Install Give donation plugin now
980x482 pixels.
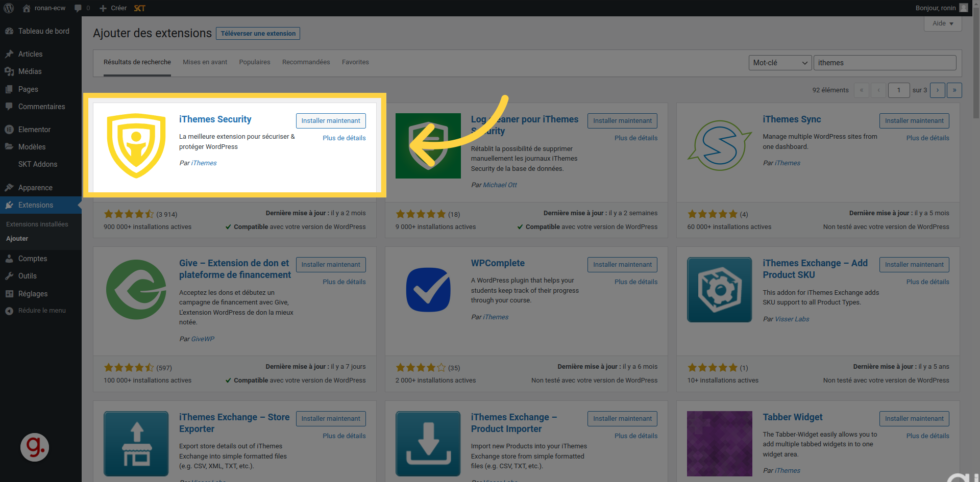(x=331, y=265)
